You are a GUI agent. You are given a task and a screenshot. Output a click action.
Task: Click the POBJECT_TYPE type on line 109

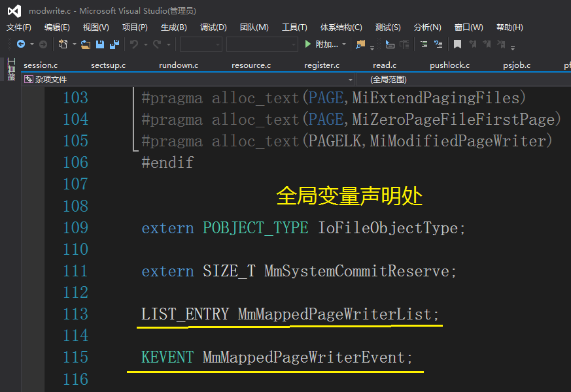click(255, 228)
